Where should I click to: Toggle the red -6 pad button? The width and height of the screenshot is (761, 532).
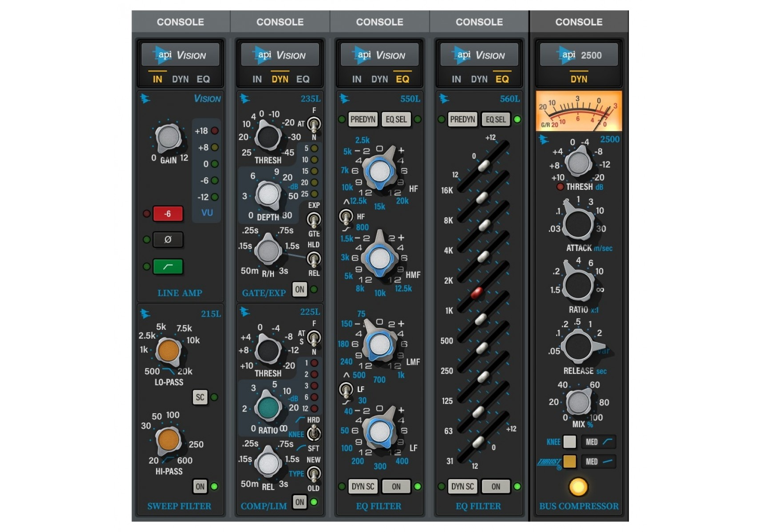pos(168,214)
